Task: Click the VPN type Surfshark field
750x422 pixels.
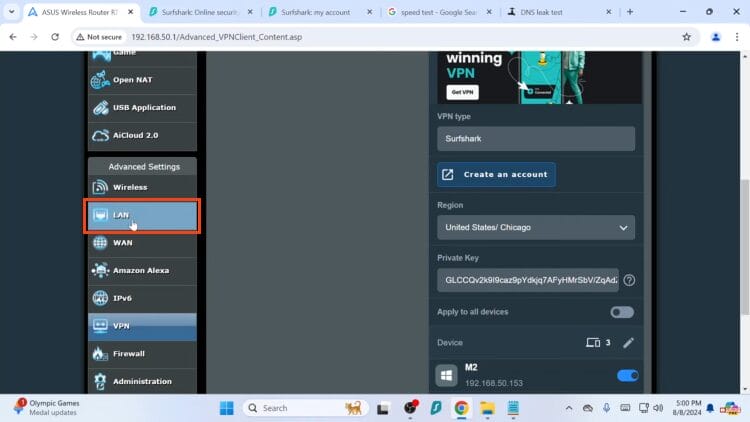Action: click(x=536, y=139)
